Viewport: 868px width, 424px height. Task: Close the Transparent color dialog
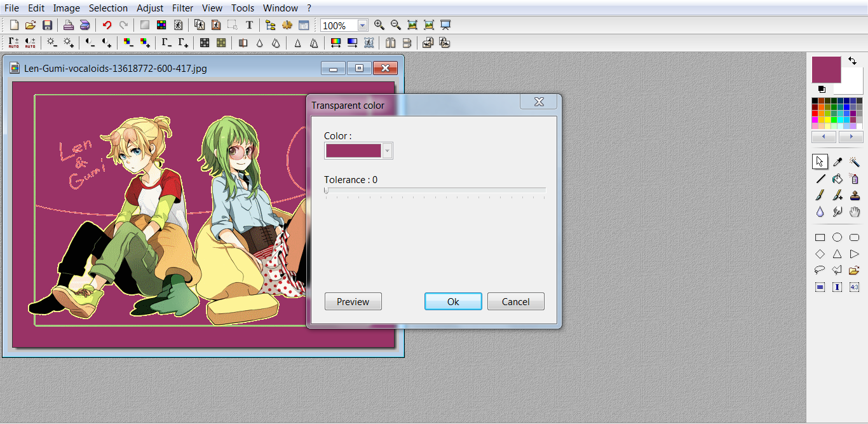(x=539, y=102)
